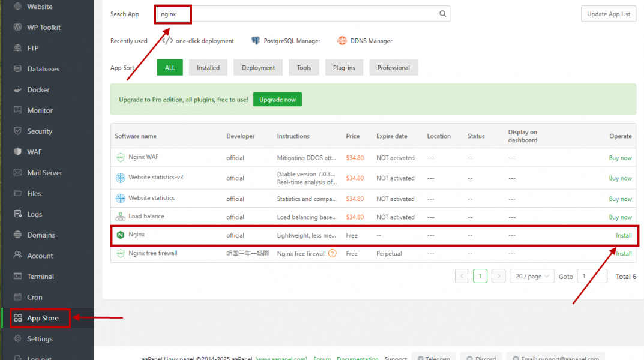644x360 pixels.
Task: Click the Goto page number field
Action: pos(592,276)
